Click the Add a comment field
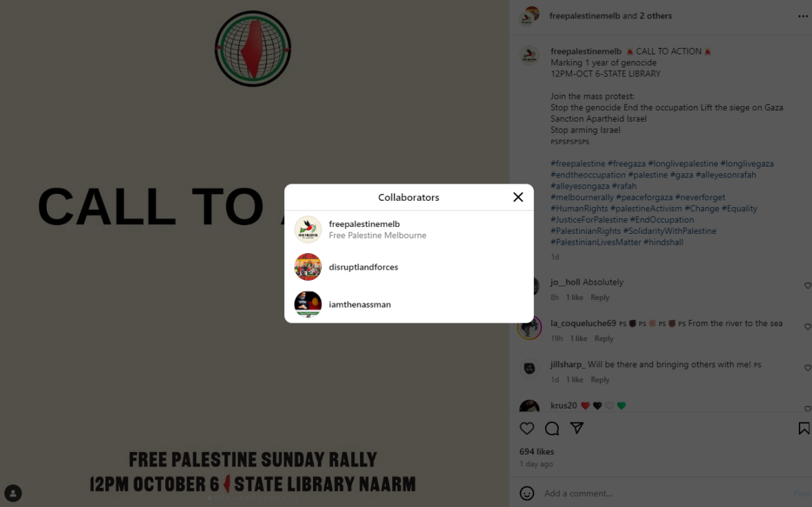This screenshot has height=507, width=812. (x=665, y=493)
